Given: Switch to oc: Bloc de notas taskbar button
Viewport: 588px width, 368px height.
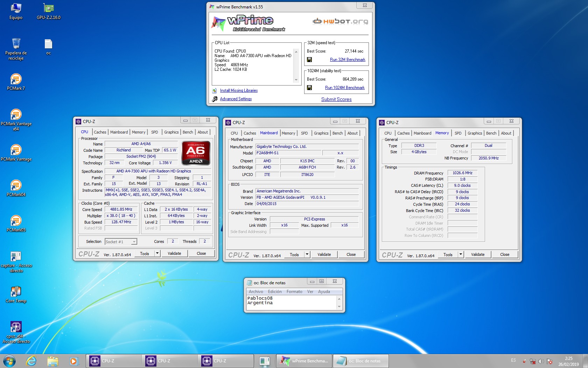Looking at the screenshot, I should [x=360, y=361].
